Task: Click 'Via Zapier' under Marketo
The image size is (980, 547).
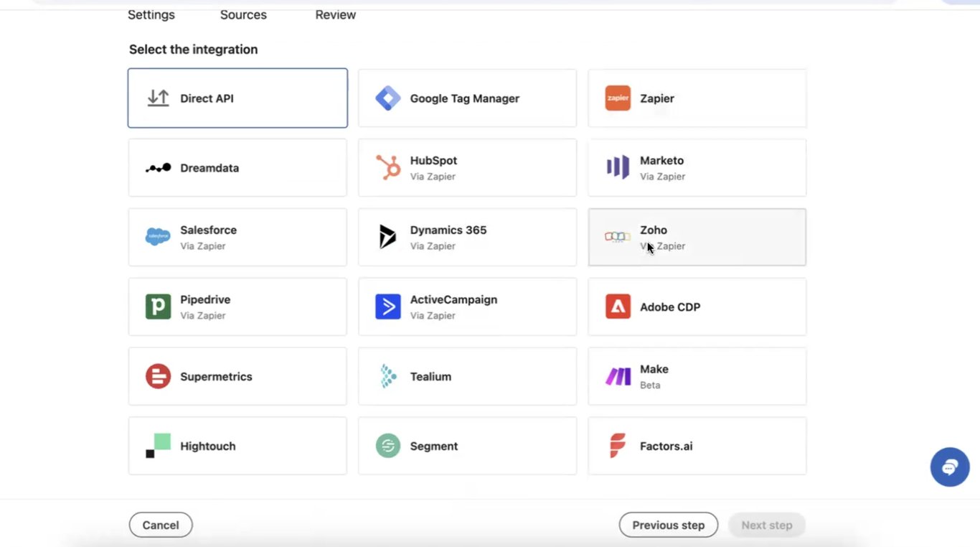Action: click(x=662, y=177)
